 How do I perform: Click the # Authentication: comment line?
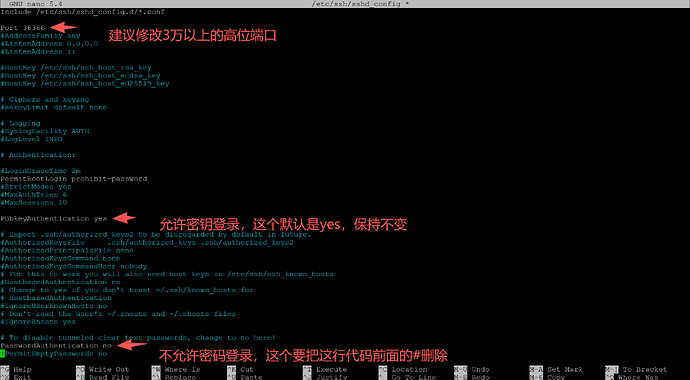tap(38, 154)
